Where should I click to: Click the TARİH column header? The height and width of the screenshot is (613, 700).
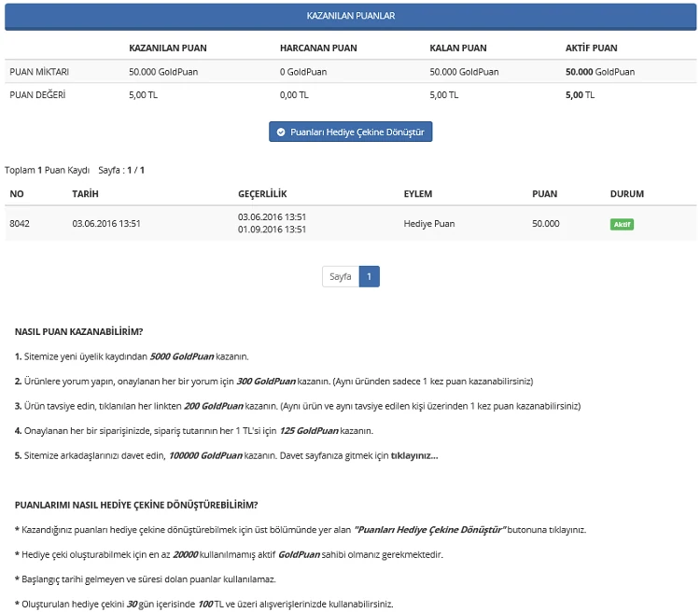click(x=85, y=194)
